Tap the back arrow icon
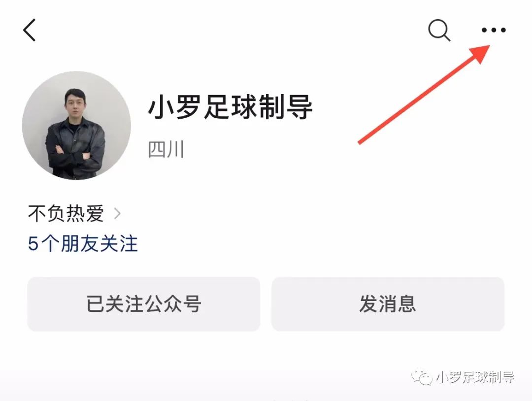 click(x=29, y=30)
